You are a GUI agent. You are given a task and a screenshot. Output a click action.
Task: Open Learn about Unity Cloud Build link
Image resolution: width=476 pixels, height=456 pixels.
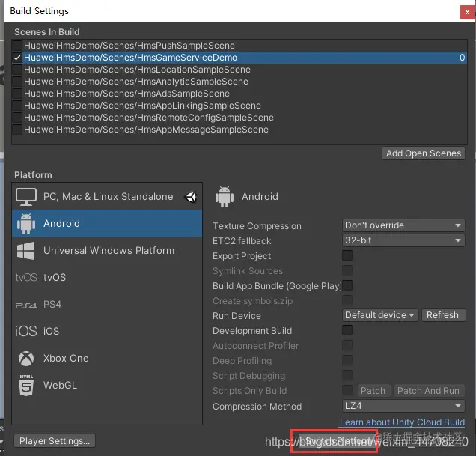click(x=402, y=422)
